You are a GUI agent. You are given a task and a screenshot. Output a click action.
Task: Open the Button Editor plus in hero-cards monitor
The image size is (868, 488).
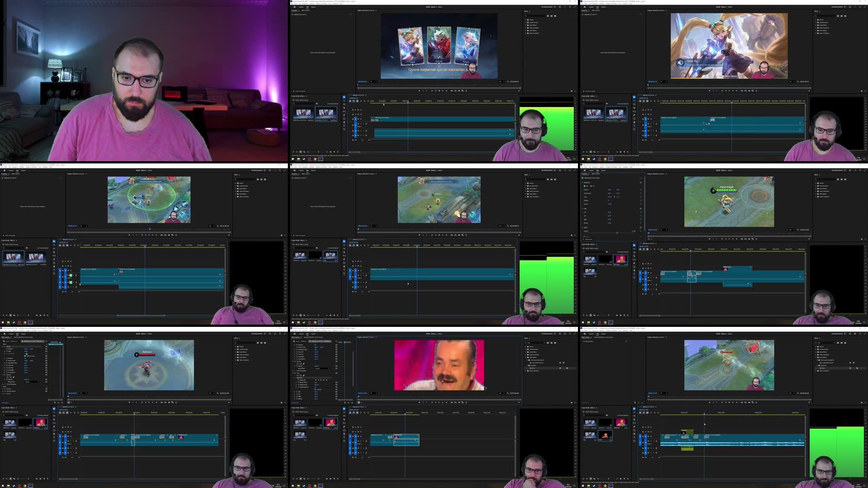[519, 91]
